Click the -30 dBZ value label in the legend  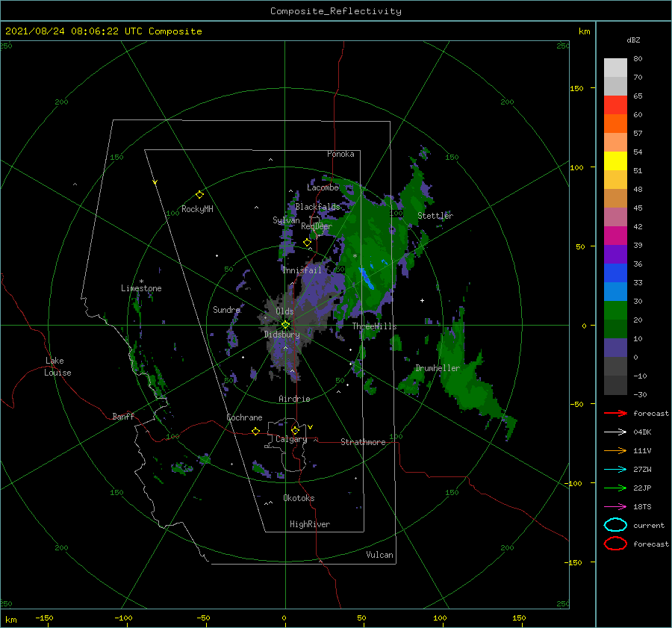tap(640, 394)
